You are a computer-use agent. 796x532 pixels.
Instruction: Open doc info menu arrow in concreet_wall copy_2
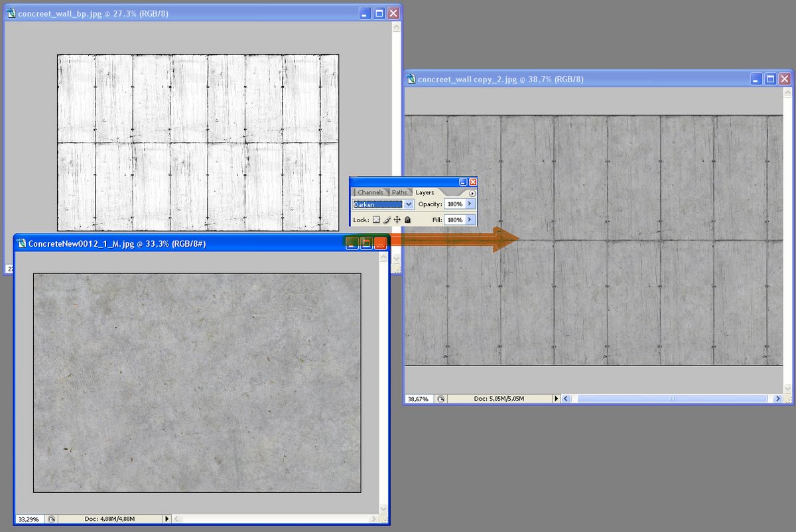tap(556, 399)
